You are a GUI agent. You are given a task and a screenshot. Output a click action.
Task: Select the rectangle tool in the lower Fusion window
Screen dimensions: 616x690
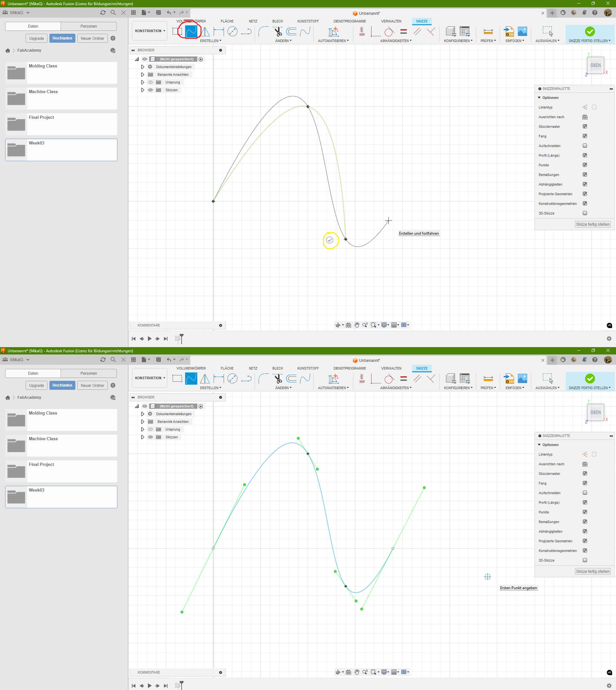pyautogui.click(x=177, y=378)
